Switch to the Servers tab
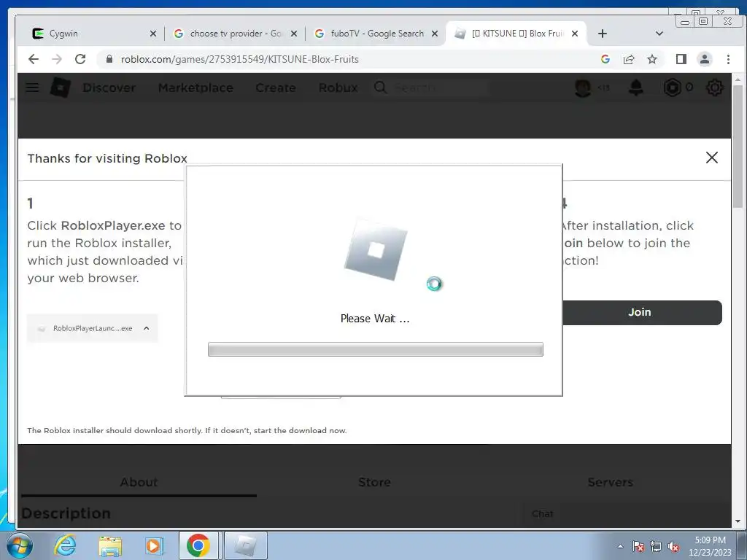The width and height of the screenshot is (747, 560). tap(611, 482)
